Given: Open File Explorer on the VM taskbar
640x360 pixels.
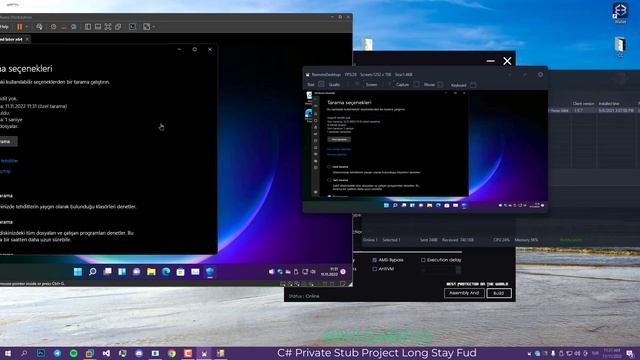Looking at the screenshot, I should [x=151, y=271].
